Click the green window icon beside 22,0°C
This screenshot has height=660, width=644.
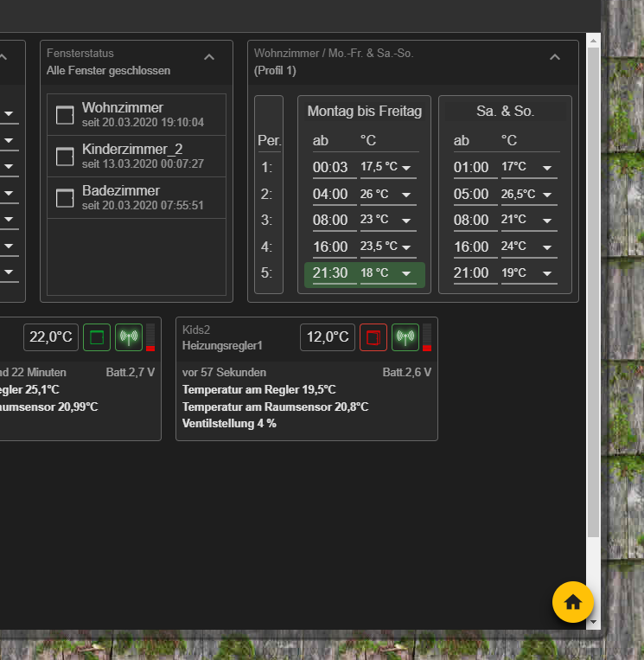(96, 337)
